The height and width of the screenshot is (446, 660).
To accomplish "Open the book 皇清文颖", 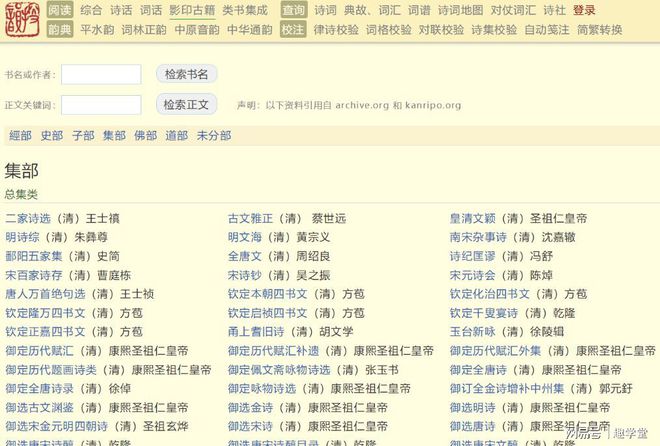I will tap(473, 218).
